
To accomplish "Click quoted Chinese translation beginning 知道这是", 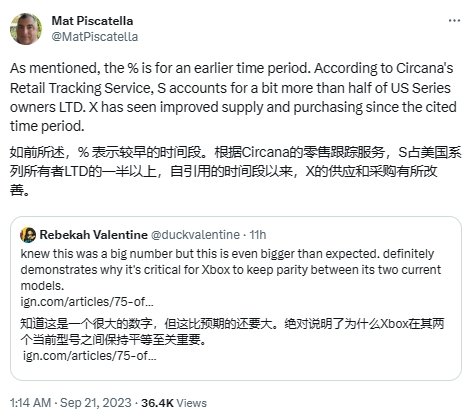I will (232, 332).
